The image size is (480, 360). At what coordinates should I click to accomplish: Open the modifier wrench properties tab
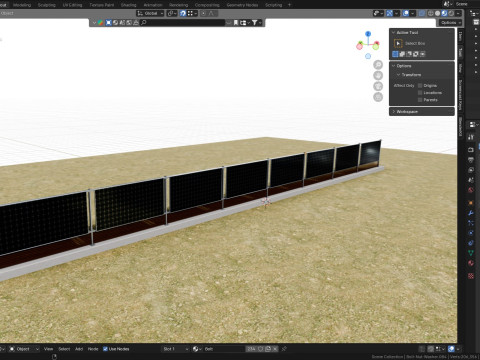(471, 213)
